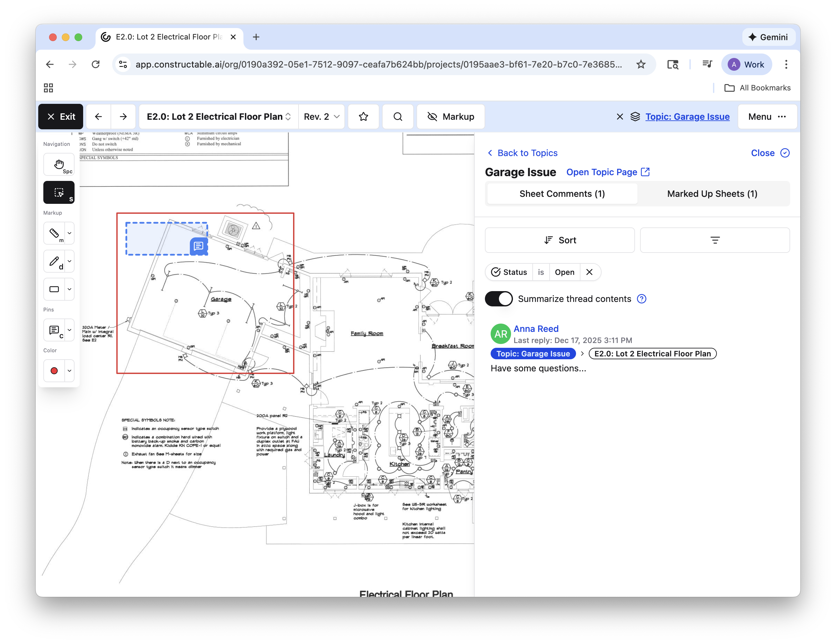Open the 'Have some questions...' comment
The width and height of the screenshot is (836, 644).
tap(538, 368)
